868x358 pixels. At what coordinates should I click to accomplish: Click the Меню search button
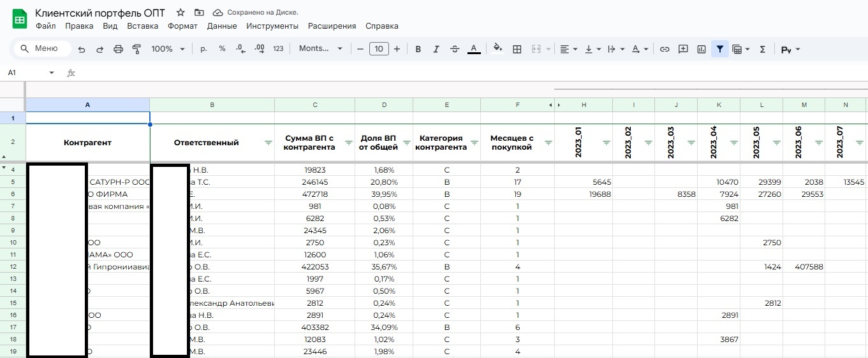click(x=42, y=49)
